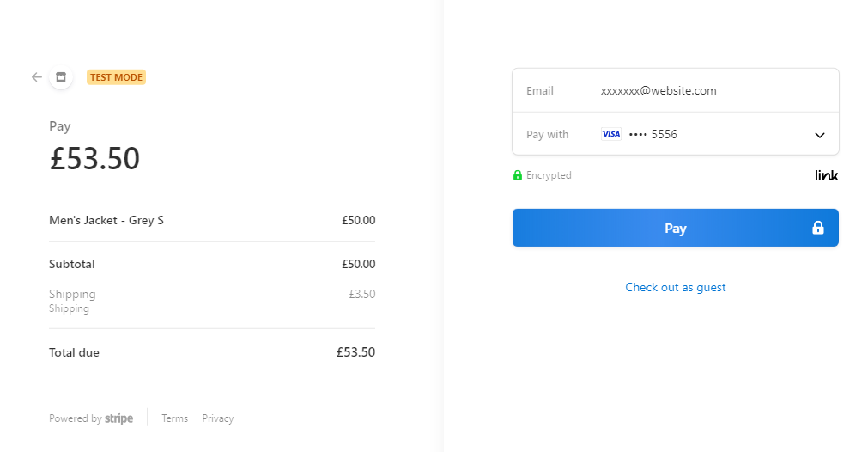Click the blue Pay button

click(676, 228)
